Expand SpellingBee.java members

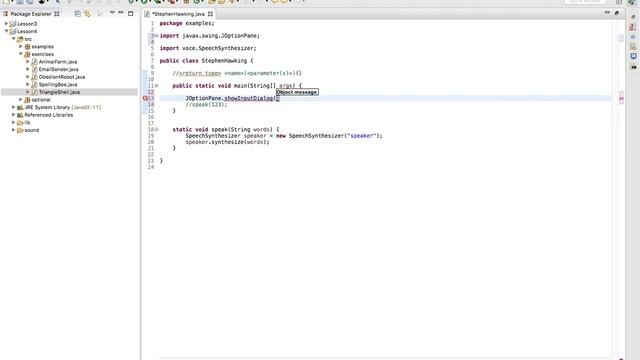28,84
